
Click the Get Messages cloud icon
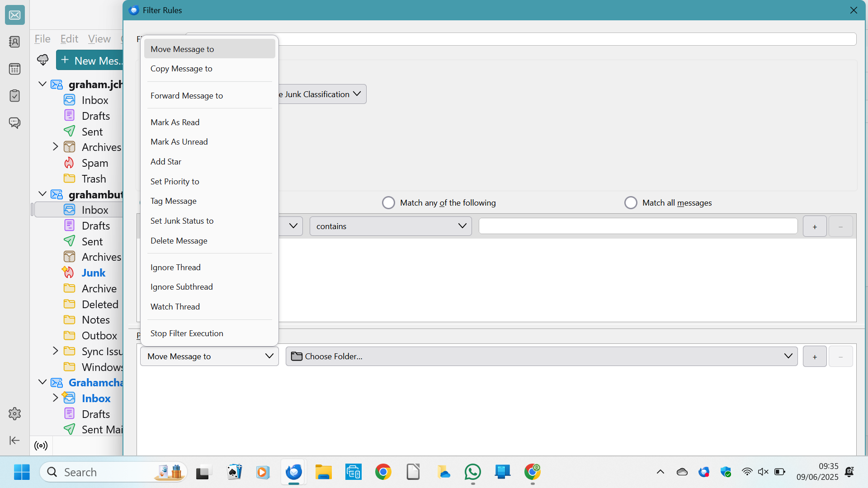point(43,60)
